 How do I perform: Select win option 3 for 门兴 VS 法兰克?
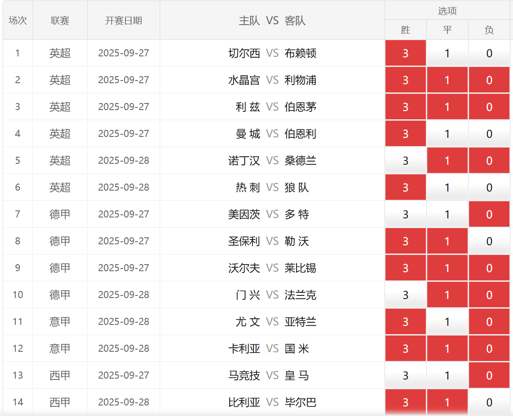click(x=405, y=295)
